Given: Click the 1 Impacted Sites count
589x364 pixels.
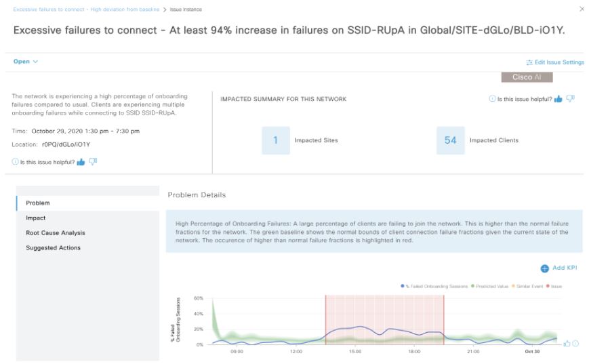Looking at the screenshot, I should tap(276, 140).
